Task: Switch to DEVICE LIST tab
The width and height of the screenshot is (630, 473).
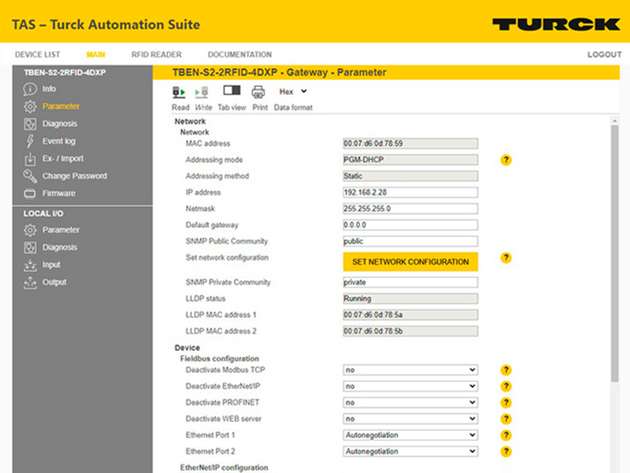Action: (37, 54)
